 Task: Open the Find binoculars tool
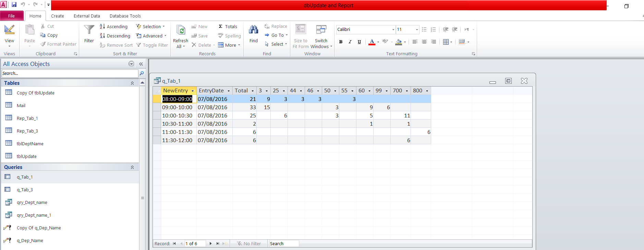254,30
